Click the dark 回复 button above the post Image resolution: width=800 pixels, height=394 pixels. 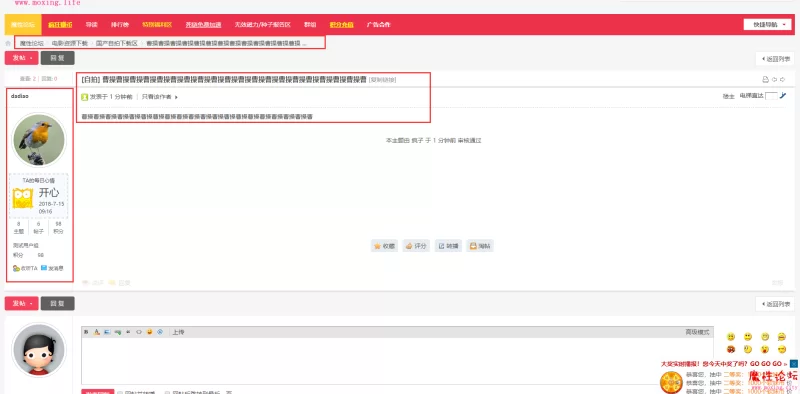tap(58, 58)
